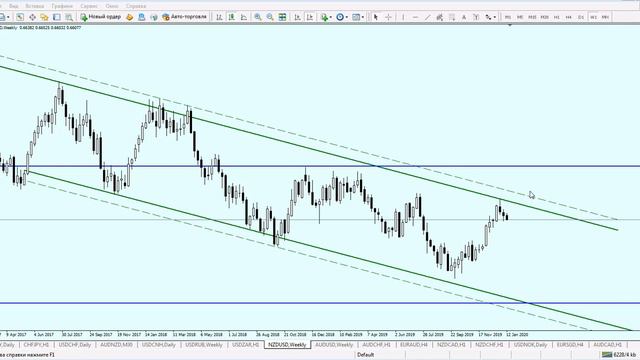640x360 pixels.
Task: Select the vertical line tool
Action: click(x=403, y=17)
